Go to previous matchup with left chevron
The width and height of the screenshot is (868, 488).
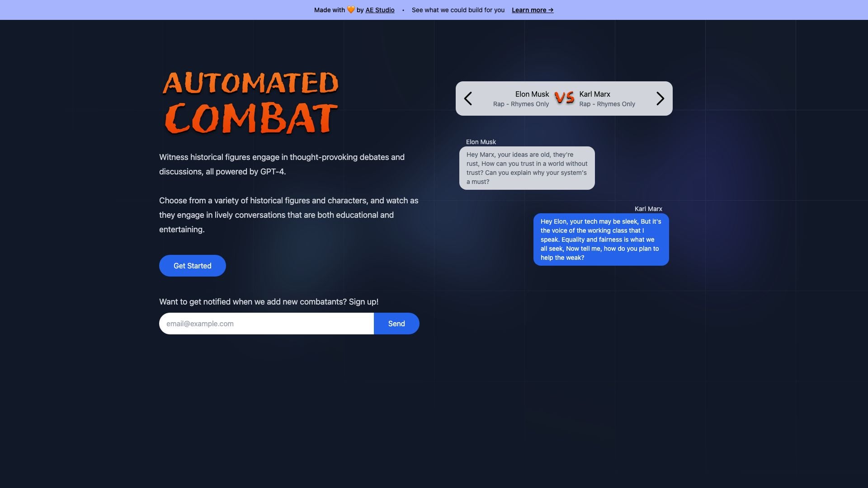click(x=468, y=99)
